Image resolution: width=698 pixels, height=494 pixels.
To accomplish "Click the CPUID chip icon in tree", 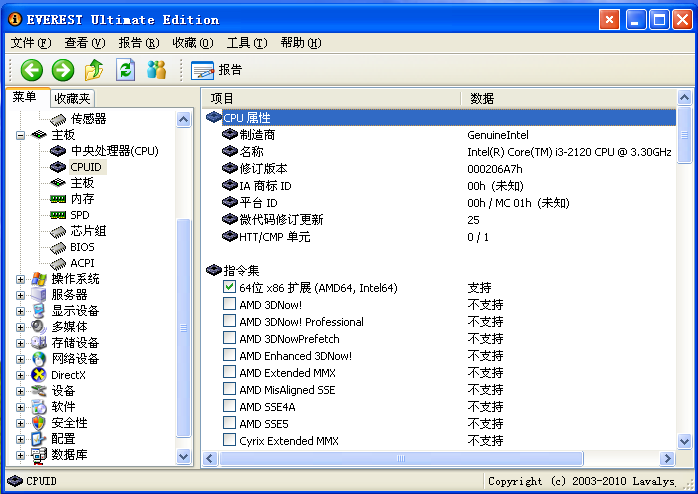I will click(58, 167).
